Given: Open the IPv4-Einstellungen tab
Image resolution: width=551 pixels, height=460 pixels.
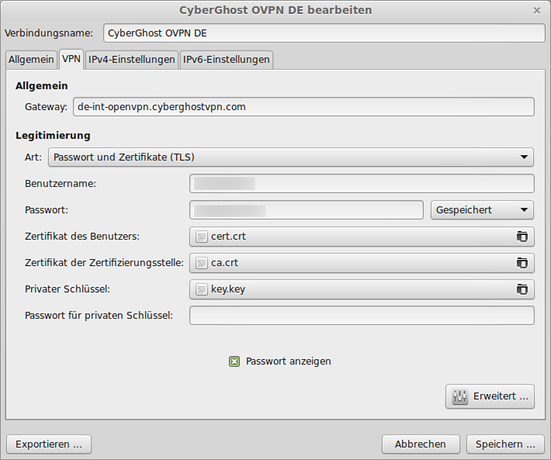Looking at the screenshot, I should [131, 59].
